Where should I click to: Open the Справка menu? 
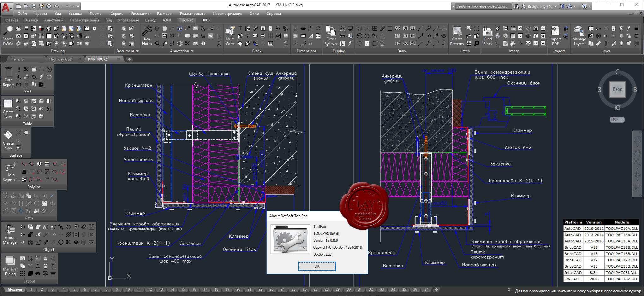(x=273, y=14)
